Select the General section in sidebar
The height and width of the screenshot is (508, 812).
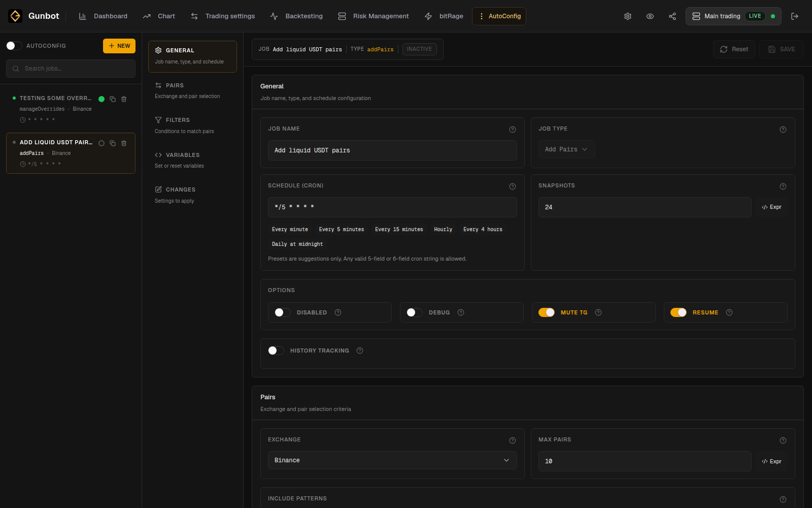tap(192, 56)
